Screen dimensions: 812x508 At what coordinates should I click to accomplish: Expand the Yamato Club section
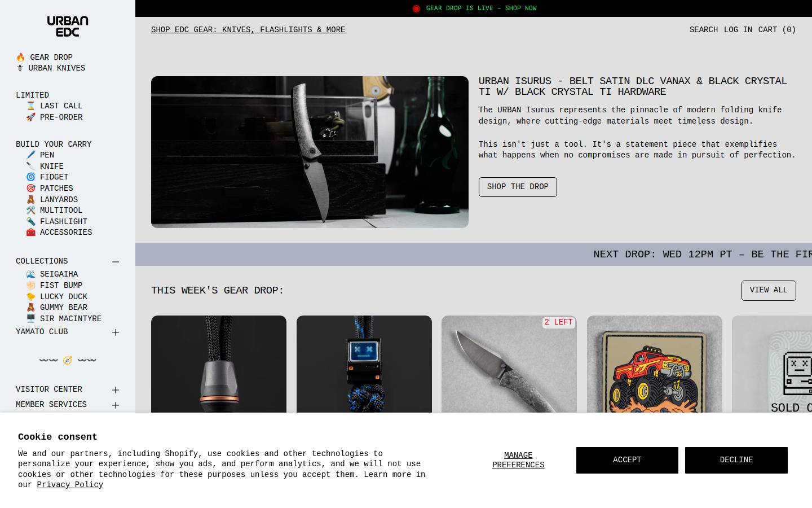[116, 332]
